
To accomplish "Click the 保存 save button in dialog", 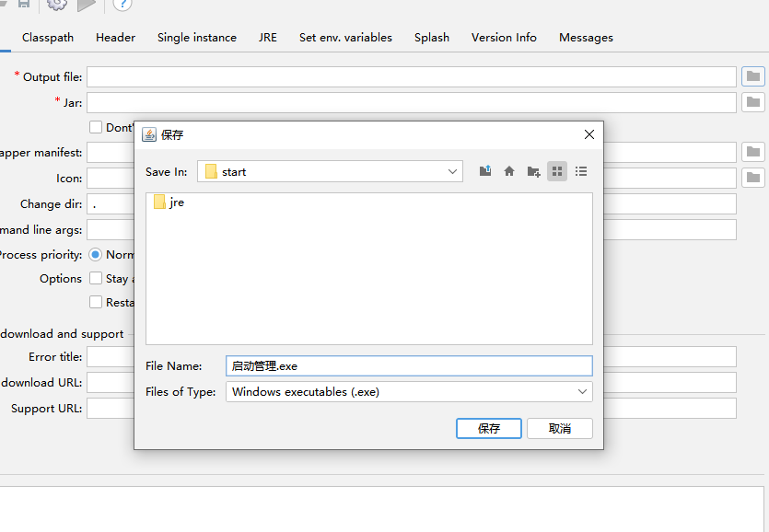I will [488, 429].
